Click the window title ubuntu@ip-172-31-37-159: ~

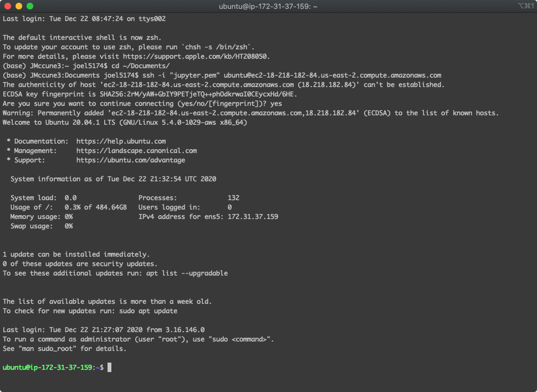pos(268,6)
